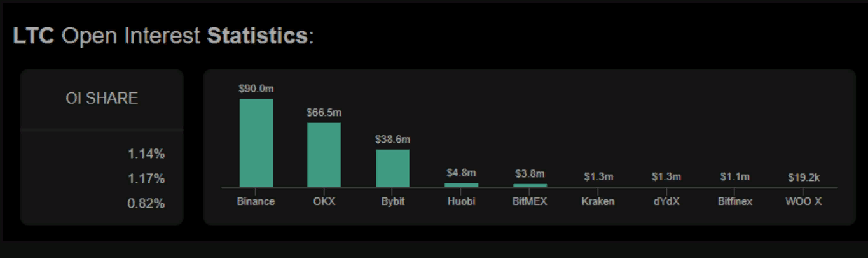Click the Bitfinex exchange axis label

click(x=734, y=202)
